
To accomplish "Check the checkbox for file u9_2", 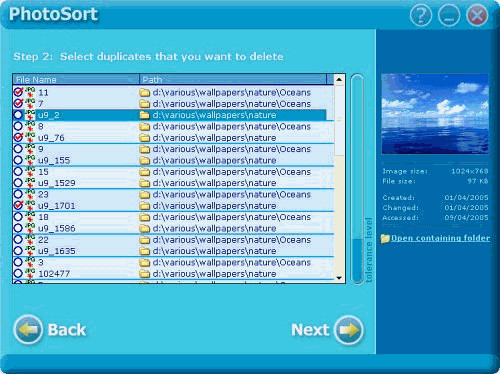I will coord(18,115).
